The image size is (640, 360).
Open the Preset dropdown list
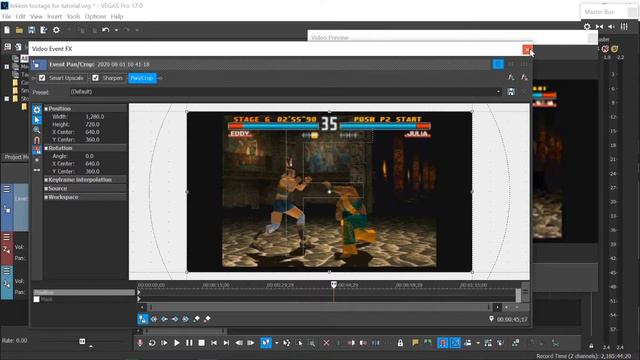coord(498,92)
